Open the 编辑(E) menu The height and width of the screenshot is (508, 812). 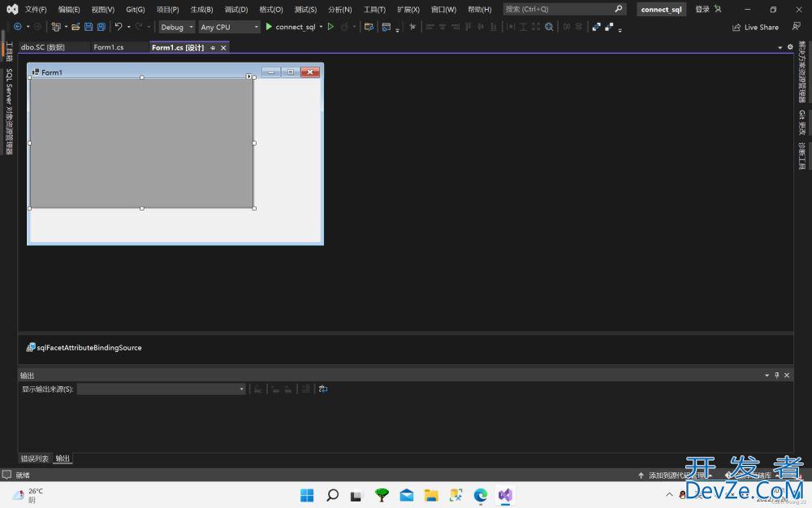pyautogui.click(x=69, y=9)
